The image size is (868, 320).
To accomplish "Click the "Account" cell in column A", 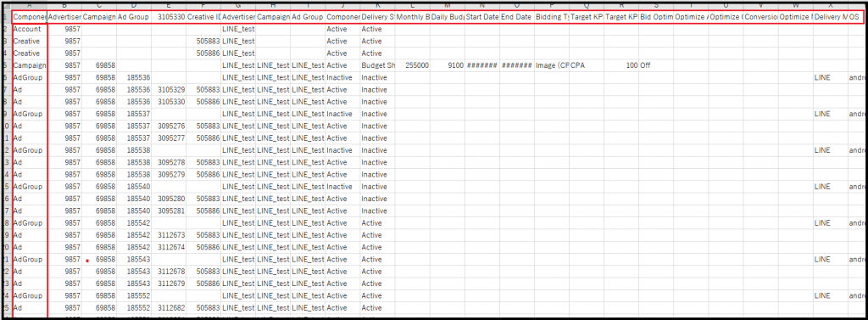I will pyautogui.click(x=29, y=29).
